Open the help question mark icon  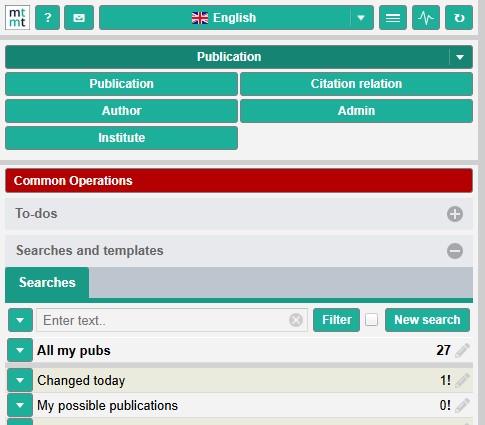[48, 18]
